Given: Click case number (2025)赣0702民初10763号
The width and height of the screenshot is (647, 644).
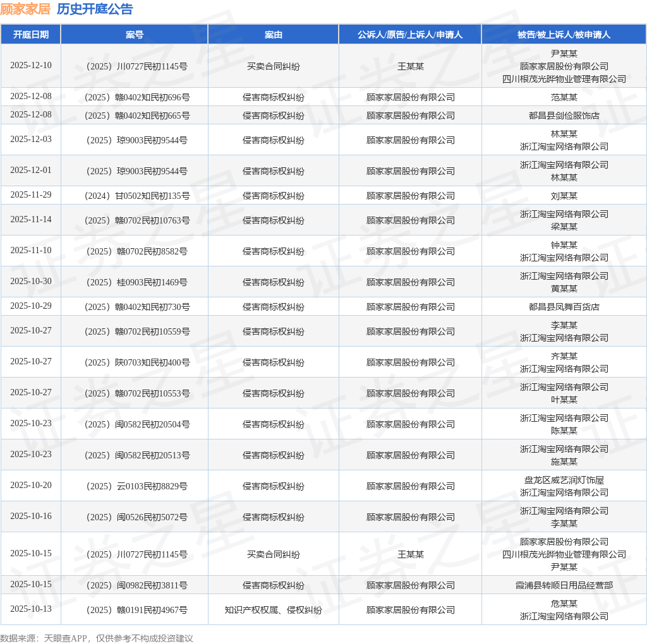Looking at the screenshot, I should point(137,220).
